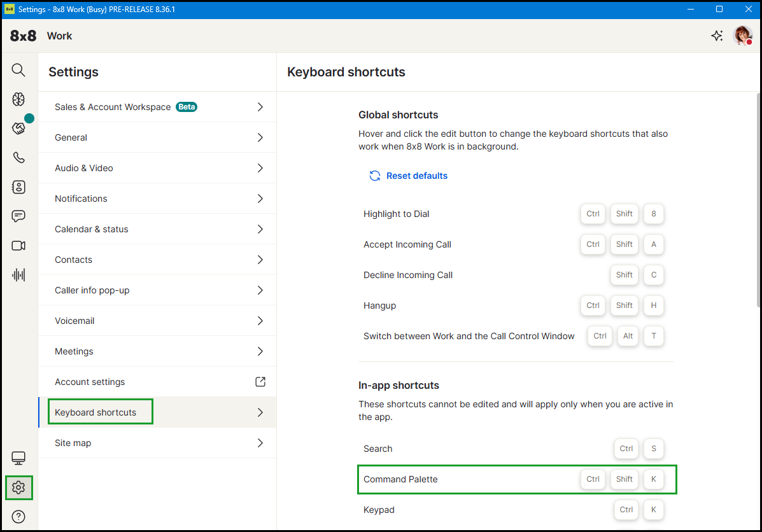Click the 'H' key of Hangup shortcut
Viewport: 762px width, 532px height.
[x=654, y=305]
